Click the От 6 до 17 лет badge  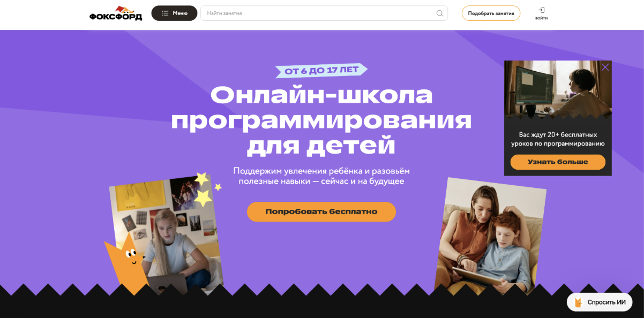321,71
